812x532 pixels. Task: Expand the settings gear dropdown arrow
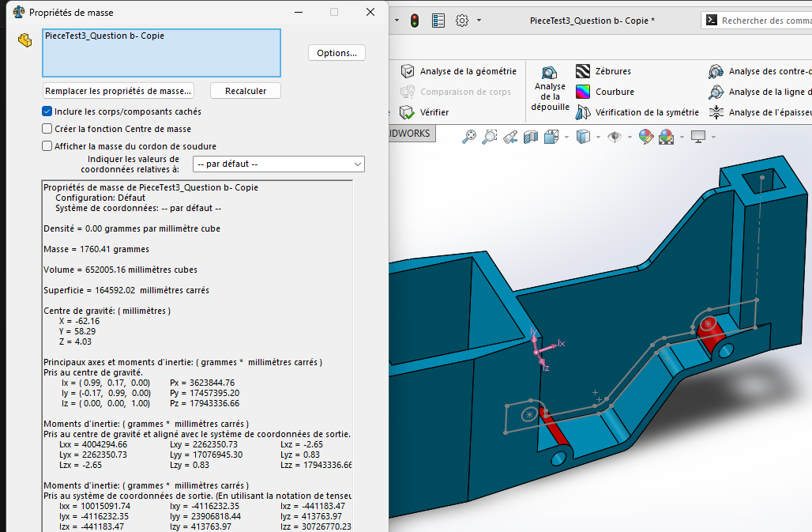click(x=479, y=21)
